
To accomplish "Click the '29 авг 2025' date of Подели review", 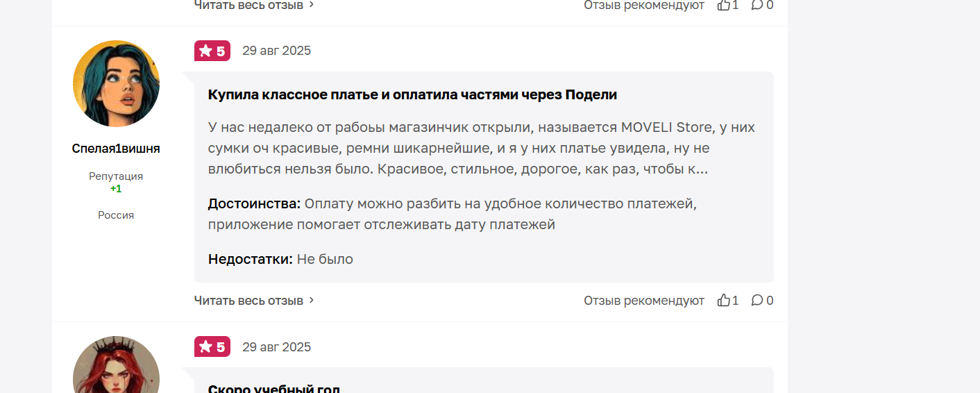I will click(276, 51).
